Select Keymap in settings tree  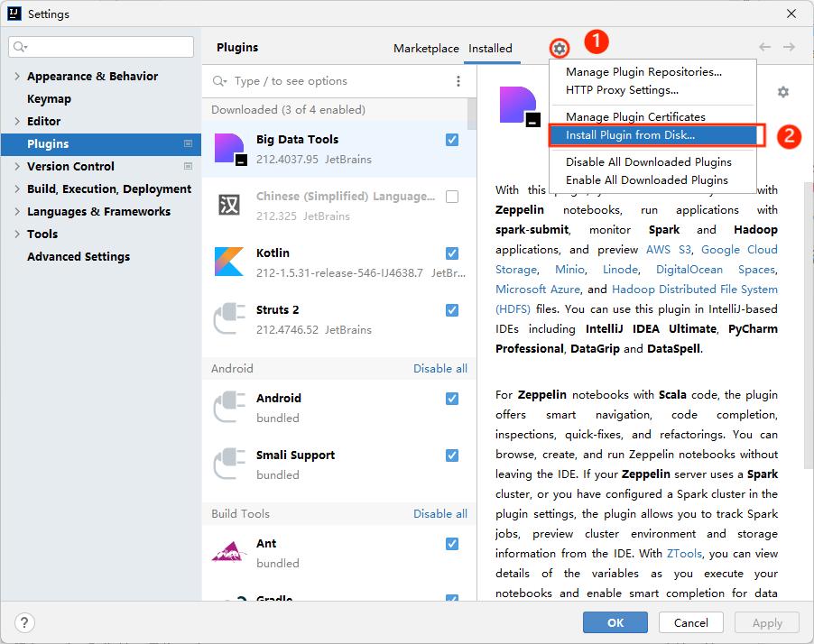coord(49,98)
